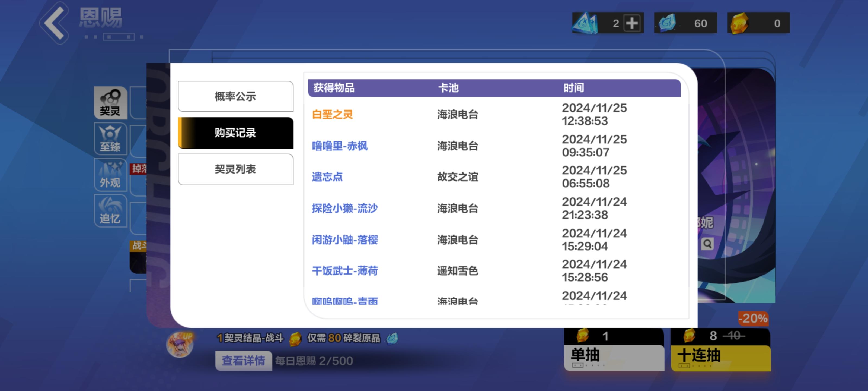Click the 查看详情 button
The image size is (868, 391).
point(243,361)
